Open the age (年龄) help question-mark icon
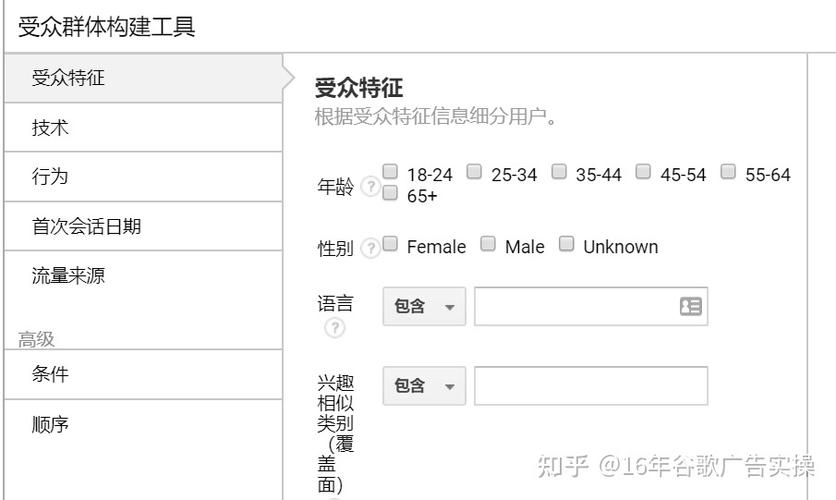The image size is (836, 500). point(370,186)
